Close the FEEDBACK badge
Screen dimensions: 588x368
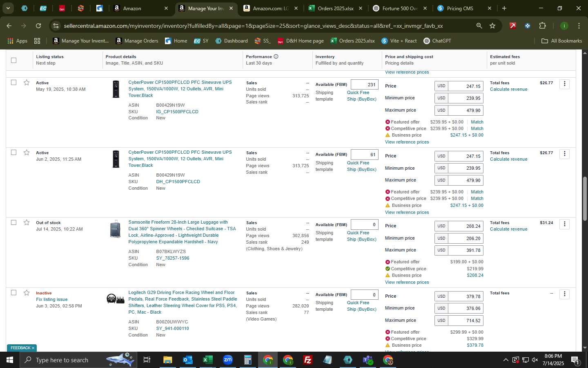33,348
